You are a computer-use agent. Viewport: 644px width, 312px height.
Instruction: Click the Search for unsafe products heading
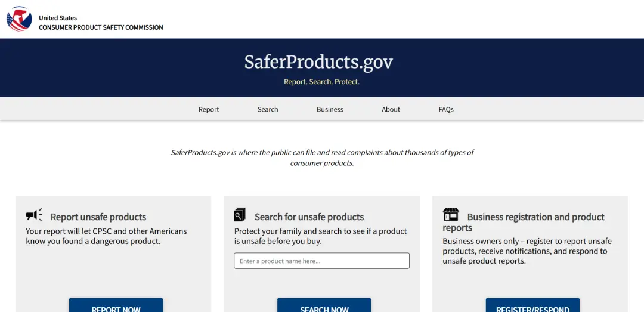click(309, 217)
